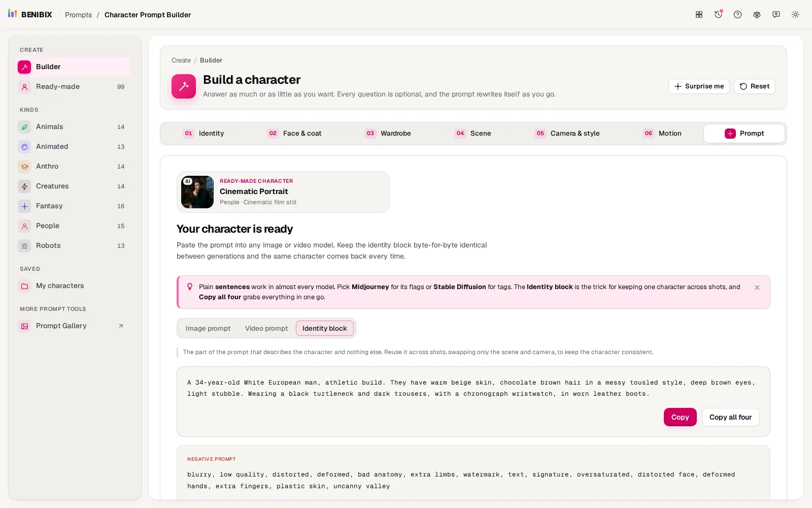Go to step 03 Wardrobe
Viewport: 812px width, 508px height.
388,134
